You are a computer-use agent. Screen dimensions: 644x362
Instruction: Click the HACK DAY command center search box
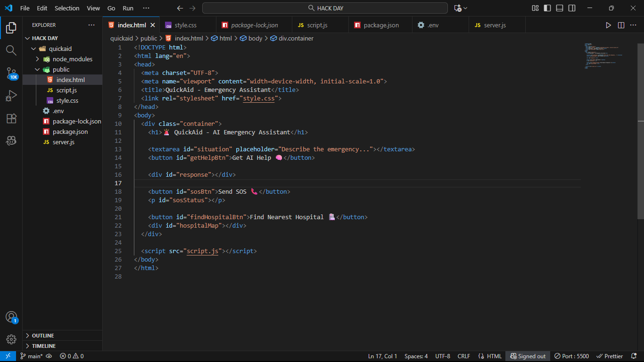click(x=325, y=8)
